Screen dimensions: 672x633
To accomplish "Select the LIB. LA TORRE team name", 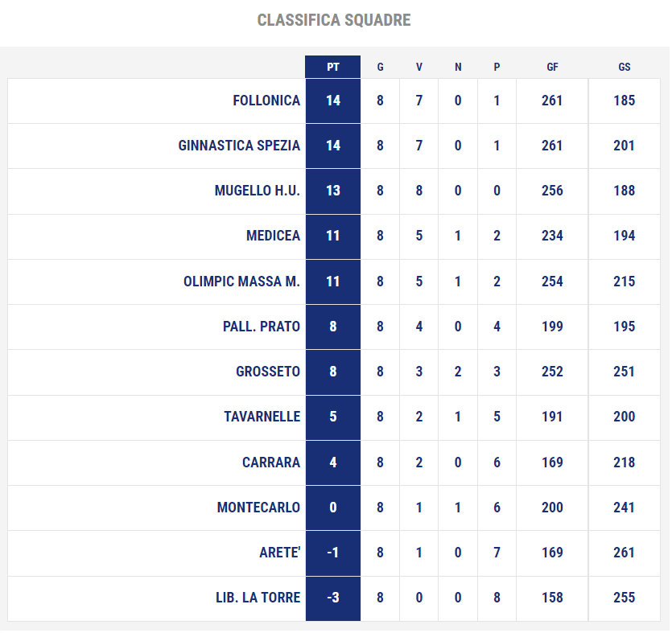I will click(x=258, y=598).
